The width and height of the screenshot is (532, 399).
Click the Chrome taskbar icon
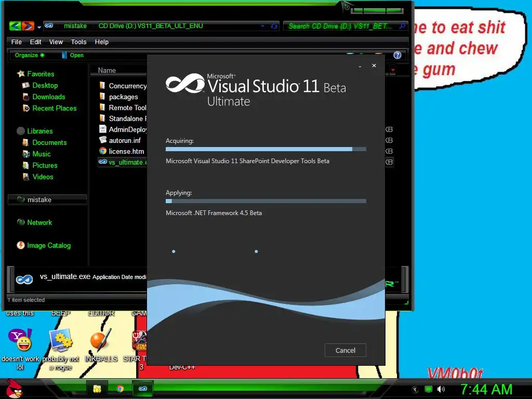[120, 389]
